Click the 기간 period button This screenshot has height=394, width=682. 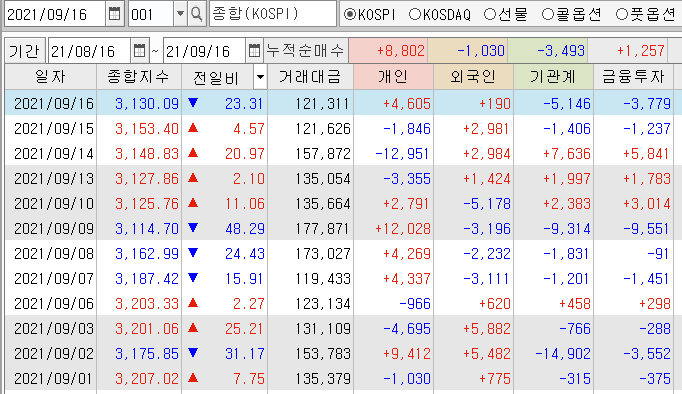click(24, 51)
